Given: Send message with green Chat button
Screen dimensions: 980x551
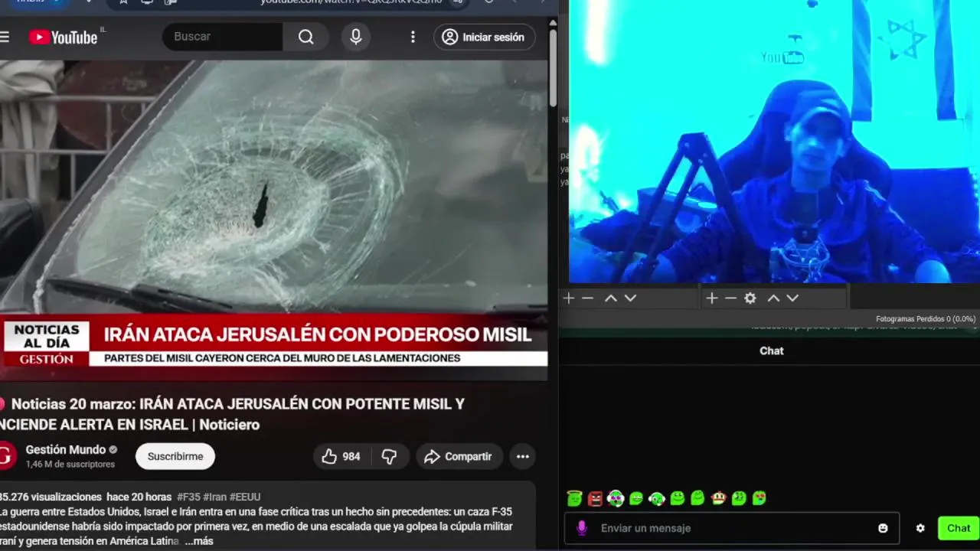Looking at the screenshot, I should coord(959,528).
